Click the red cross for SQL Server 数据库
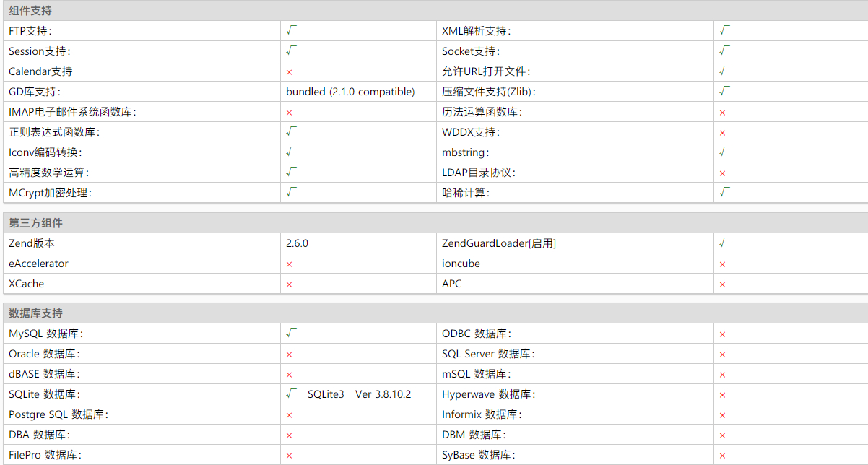 pos(722,355)
